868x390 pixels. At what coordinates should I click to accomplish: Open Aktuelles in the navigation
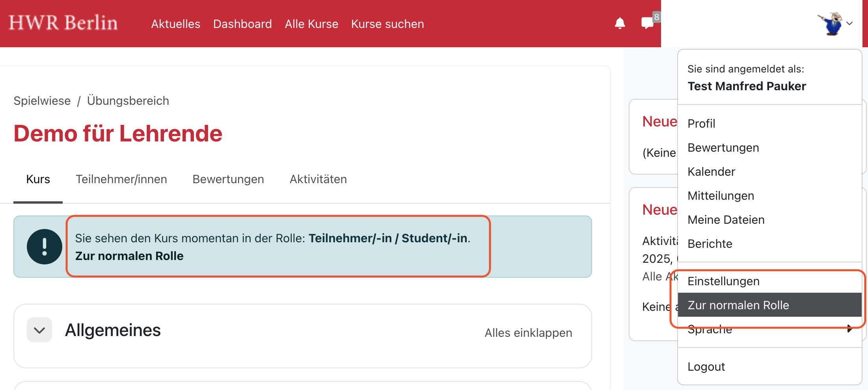pos(175,24)
